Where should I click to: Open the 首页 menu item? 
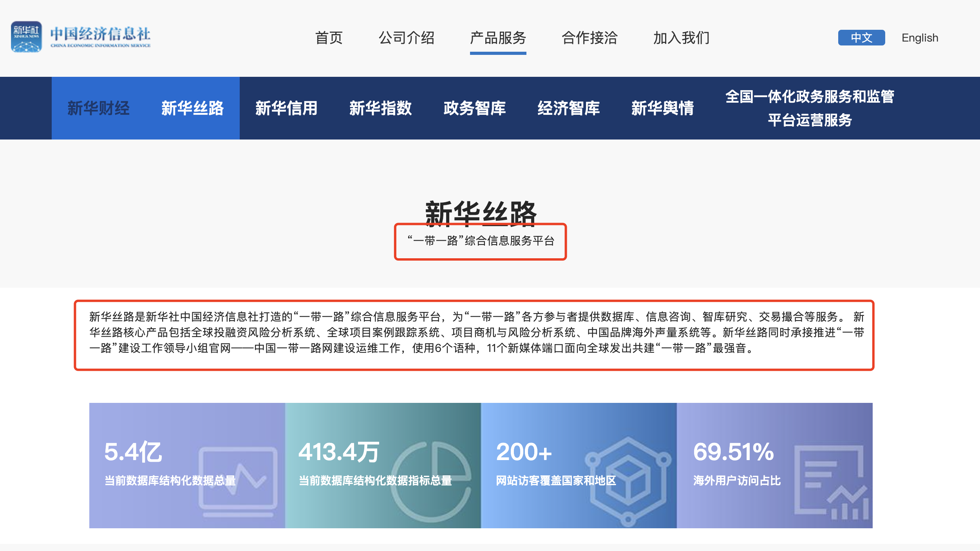(329, 38)
